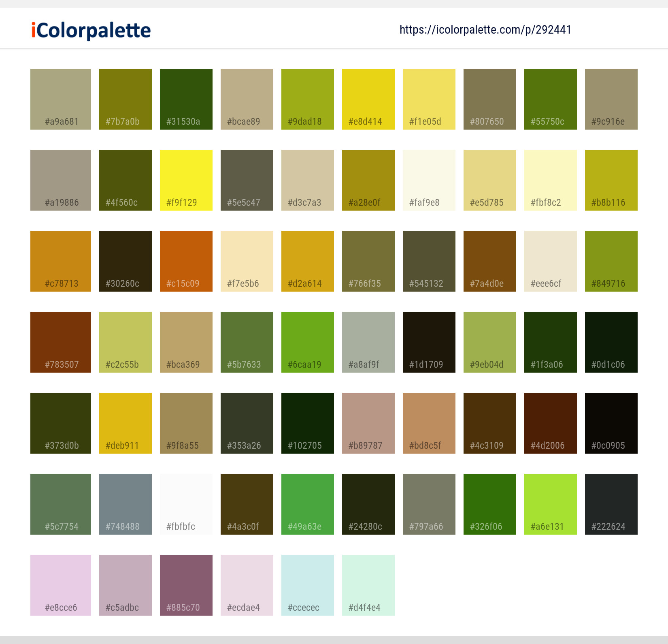
Task: Click the #d4f4e4 mint swatch
Action: click(x=368, y=585)
